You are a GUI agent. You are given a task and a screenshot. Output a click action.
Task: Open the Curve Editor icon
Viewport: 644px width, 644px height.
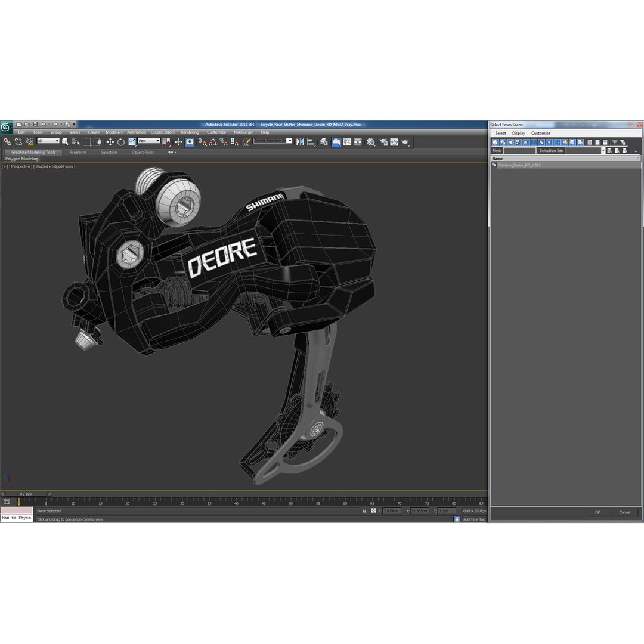click(348, 142)
